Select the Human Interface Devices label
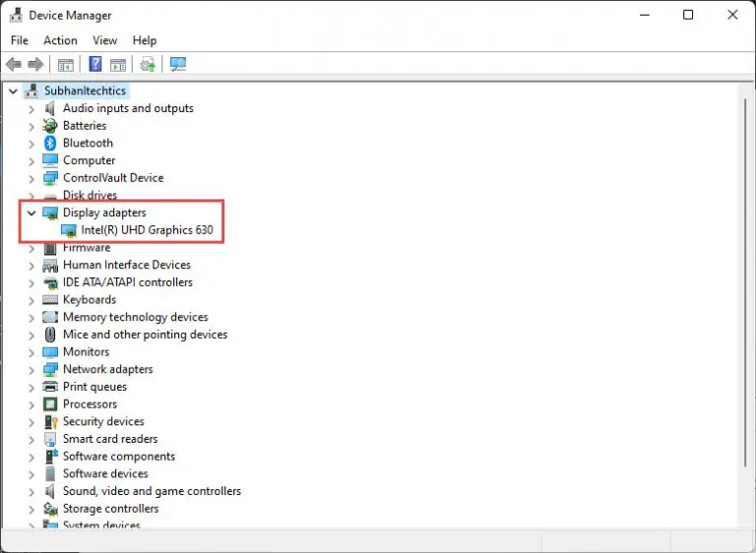Viewport: 756px width, 553px height. coord(127,265)
